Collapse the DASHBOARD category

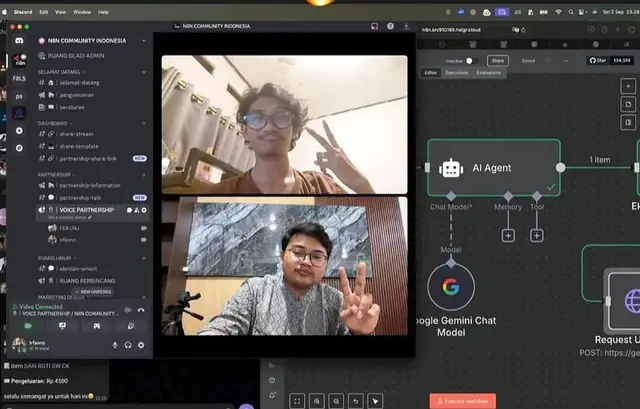[54, 123]
